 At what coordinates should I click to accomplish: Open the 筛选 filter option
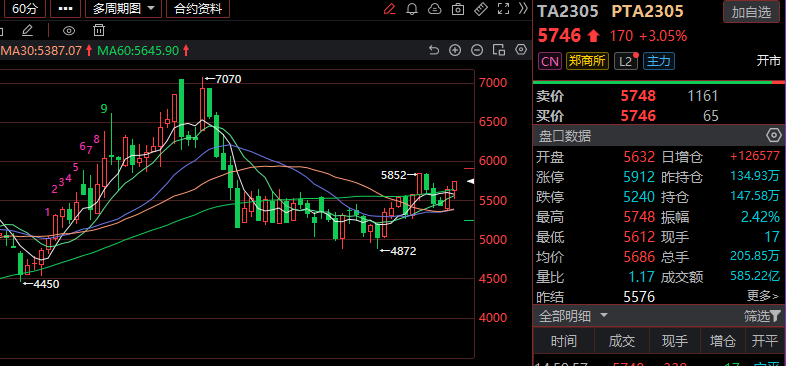pos(756,316)
